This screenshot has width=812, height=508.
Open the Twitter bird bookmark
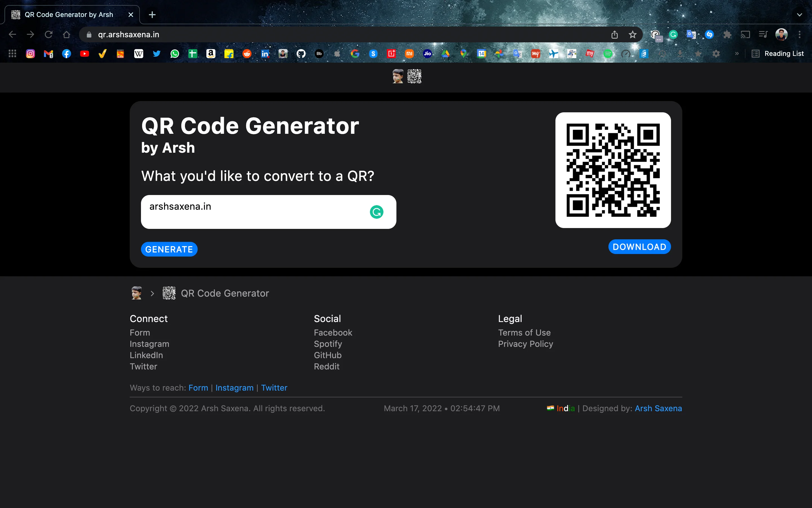coord(157,54)
